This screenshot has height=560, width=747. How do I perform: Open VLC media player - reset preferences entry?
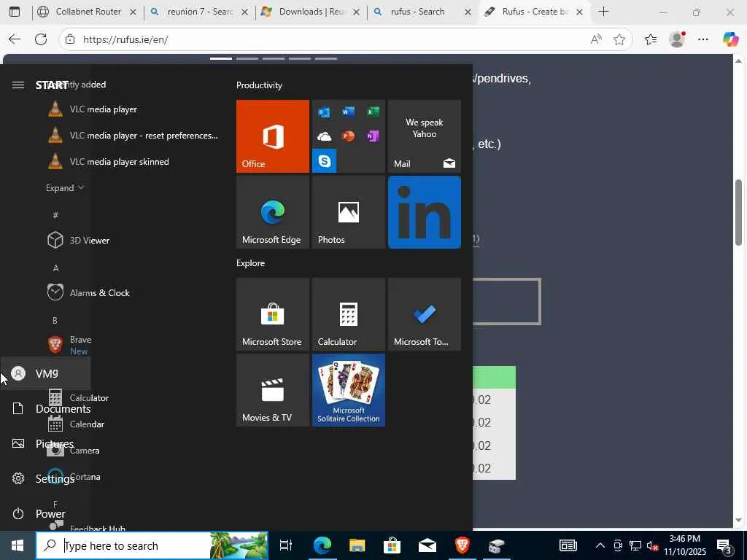click(133, 135)
